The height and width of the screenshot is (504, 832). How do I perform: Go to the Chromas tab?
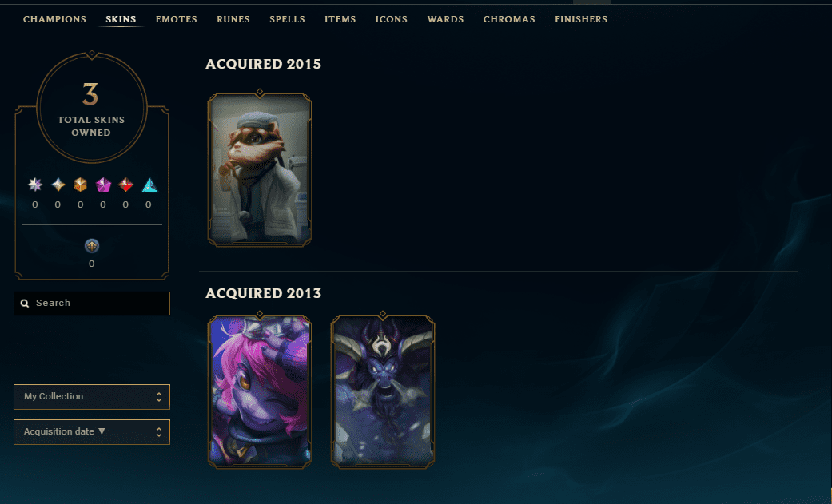coord(509,19)
